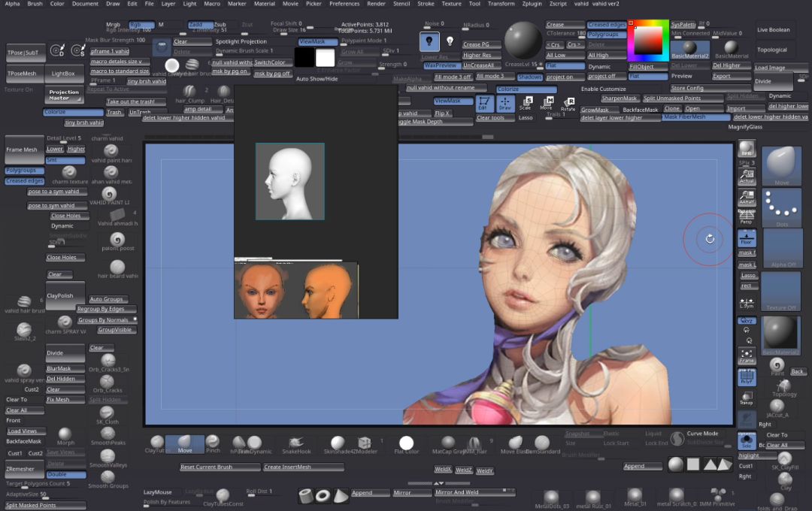Image resolution: width=812 pixels, height=511 pixels.
Task: Select the Move brush in bottom shelf
Action: [x=184, y=443]
